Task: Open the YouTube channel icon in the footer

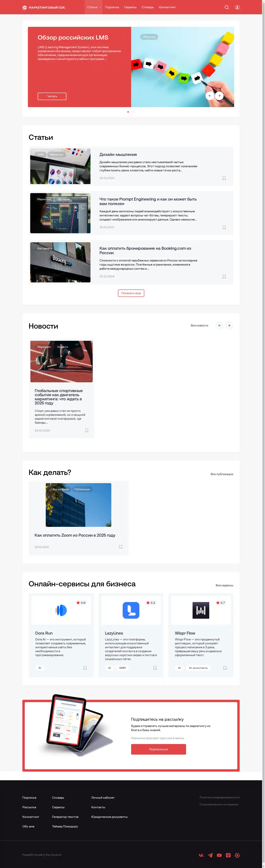Action: [x=219, y=855]
